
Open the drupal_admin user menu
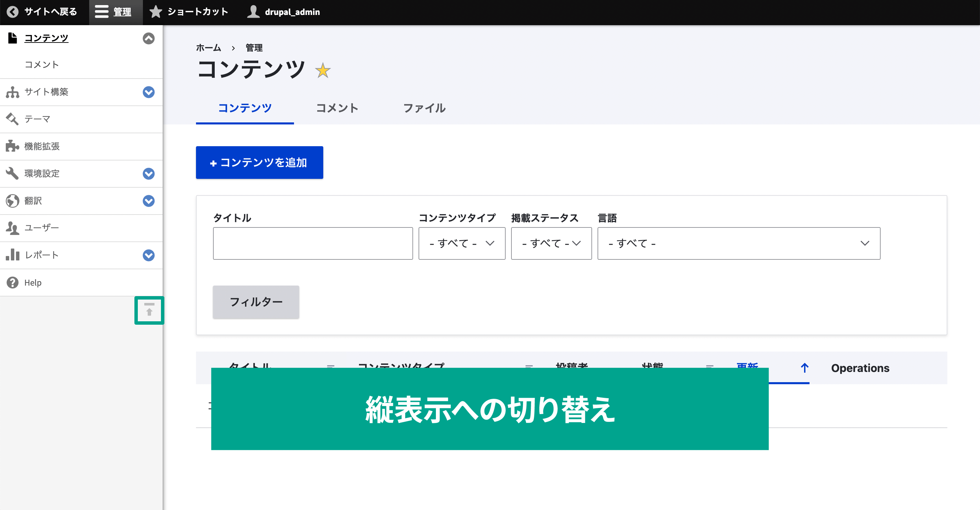pos(284,12)
